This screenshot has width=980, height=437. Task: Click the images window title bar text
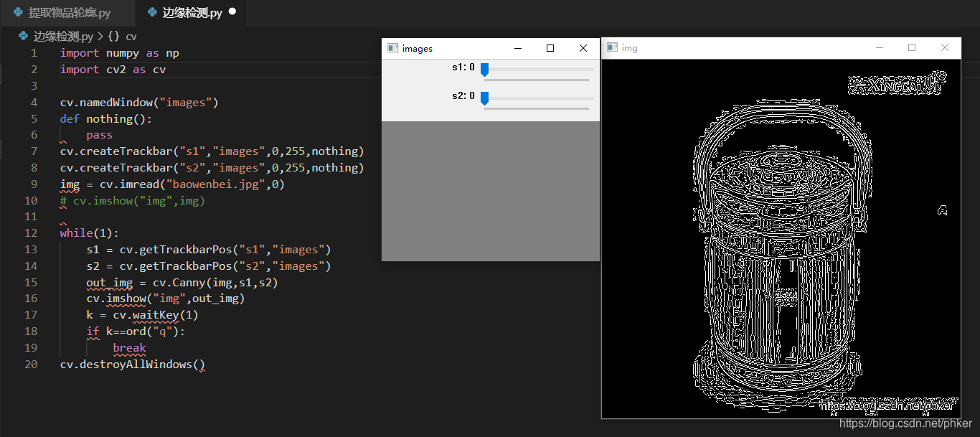[x=418, y=48]
